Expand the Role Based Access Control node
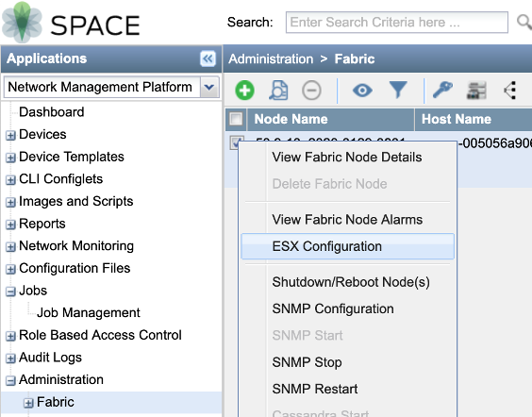Viewport: 532px width, 417px height. (x=10, y=336)
